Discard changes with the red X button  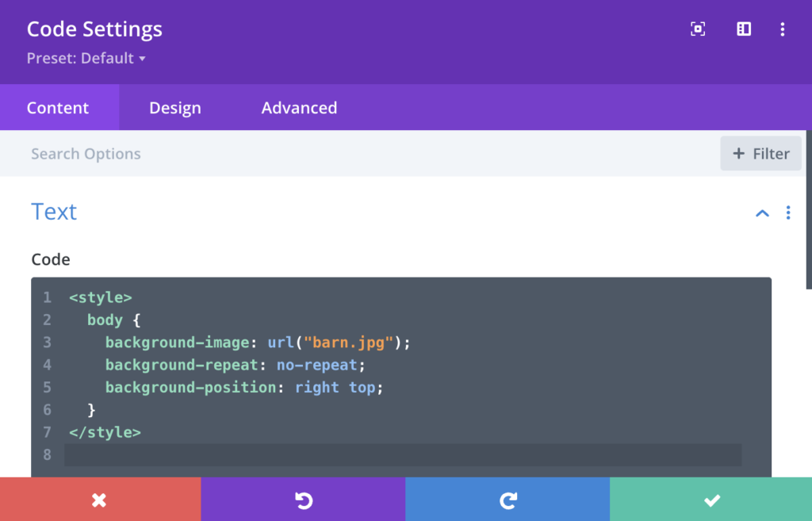point(101,500)
